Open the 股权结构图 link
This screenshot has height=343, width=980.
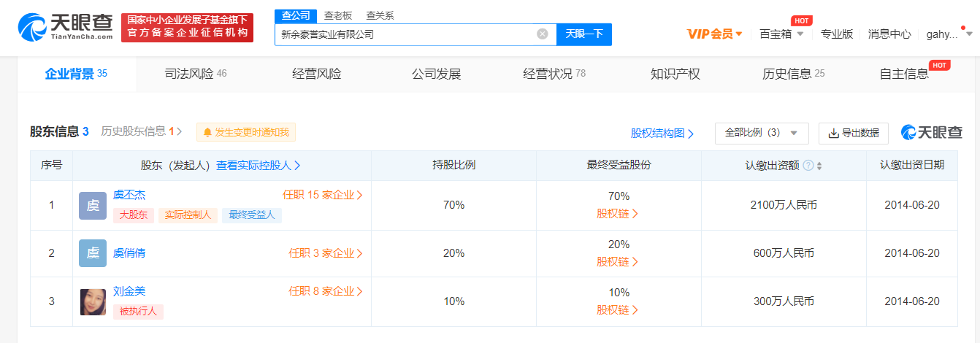(662, 134)
